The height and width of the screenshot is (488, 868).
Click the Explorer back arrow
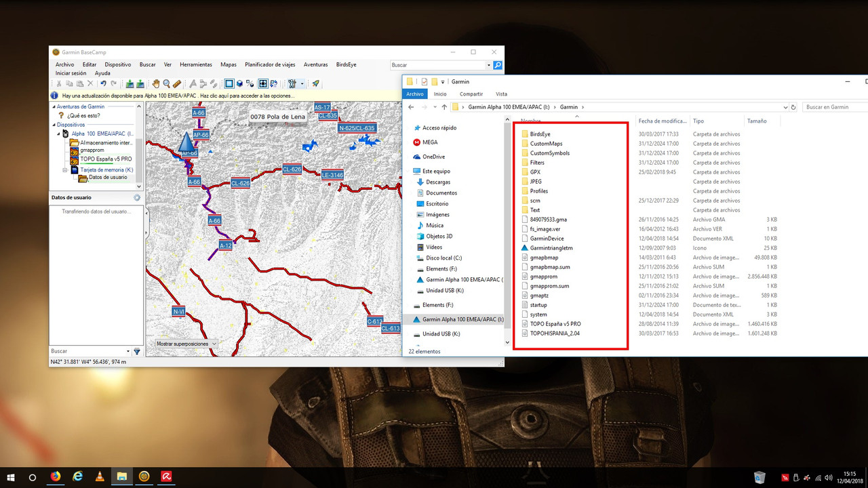(412, 107)
